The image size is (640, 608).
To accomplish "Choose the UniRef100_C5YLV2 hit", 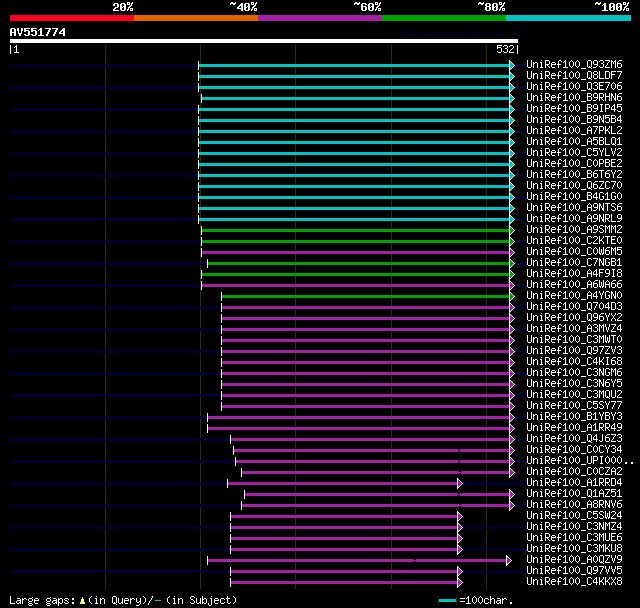I will tap(574, 153).
